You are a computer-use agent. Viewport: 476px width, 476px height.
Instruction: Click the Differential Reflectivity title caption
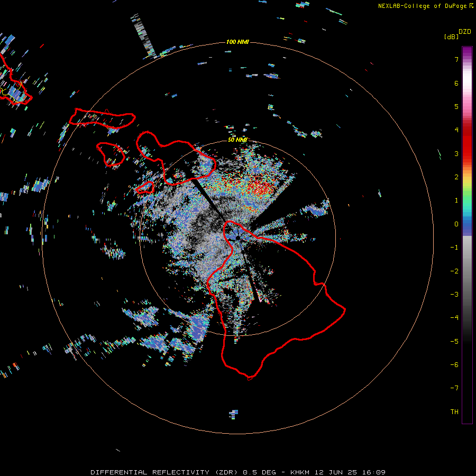coord(238,472)
